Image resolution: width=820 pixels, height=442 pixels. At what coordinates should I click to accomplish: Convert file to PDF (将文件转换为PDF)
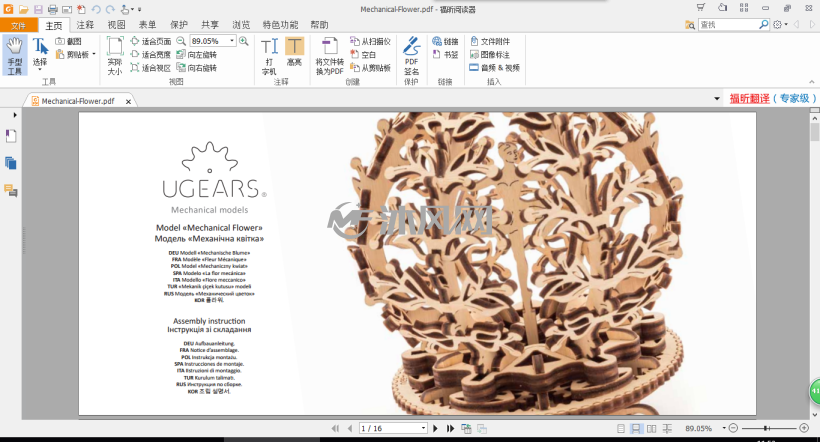pyautogui.click(x=329, y=56)
